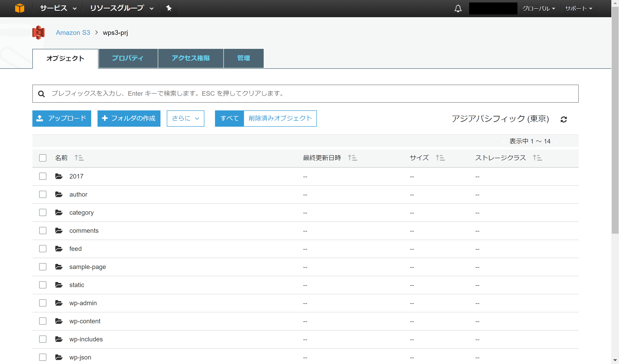Click the フォルダの作成 button
The image size is (619, 364).
pyautogui.click(x=129, y=119)
